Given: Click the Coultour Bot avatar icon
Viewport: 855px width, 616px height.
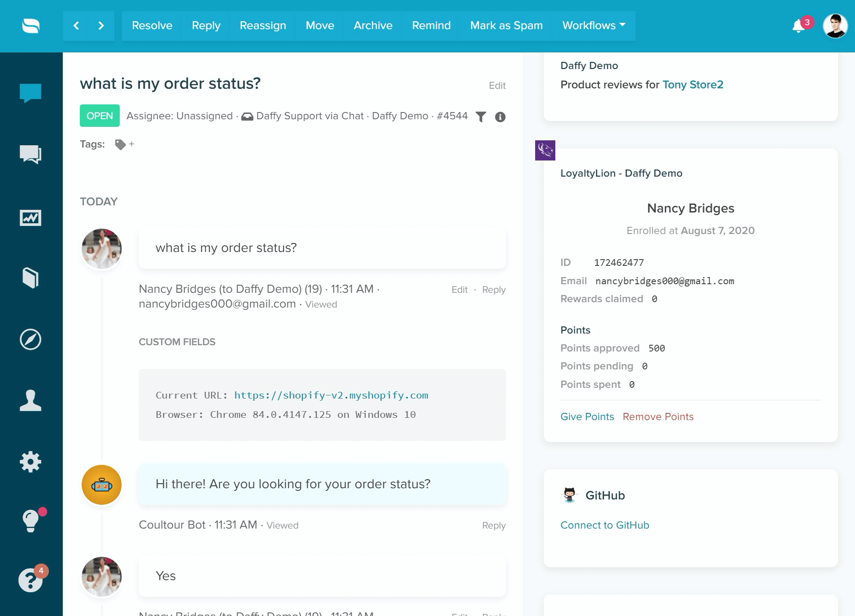Looking at the screenshot, I should (x=101, y=485).
